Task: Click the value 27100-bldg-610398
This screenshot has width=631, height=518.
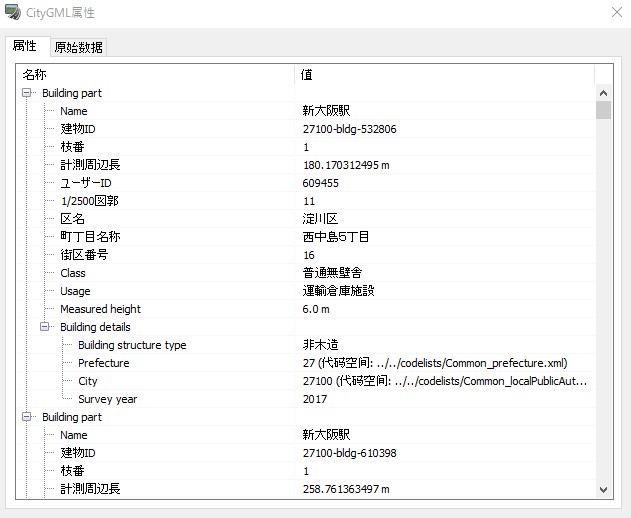Action: pos(349,453)
